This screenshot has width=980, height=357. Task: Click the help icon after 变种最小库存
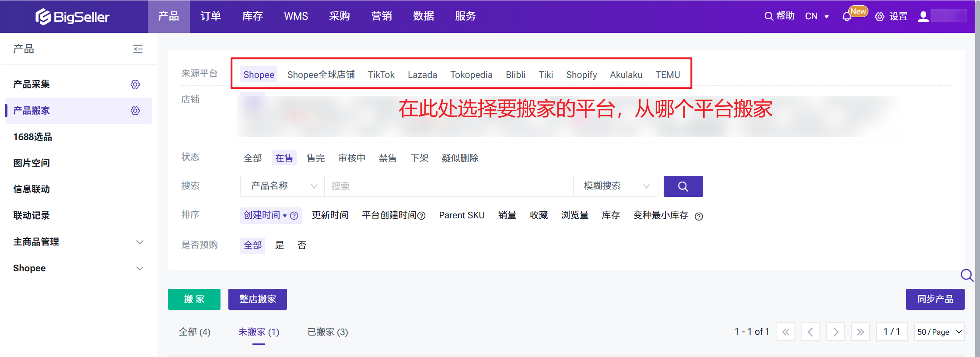tap(699, 216)
